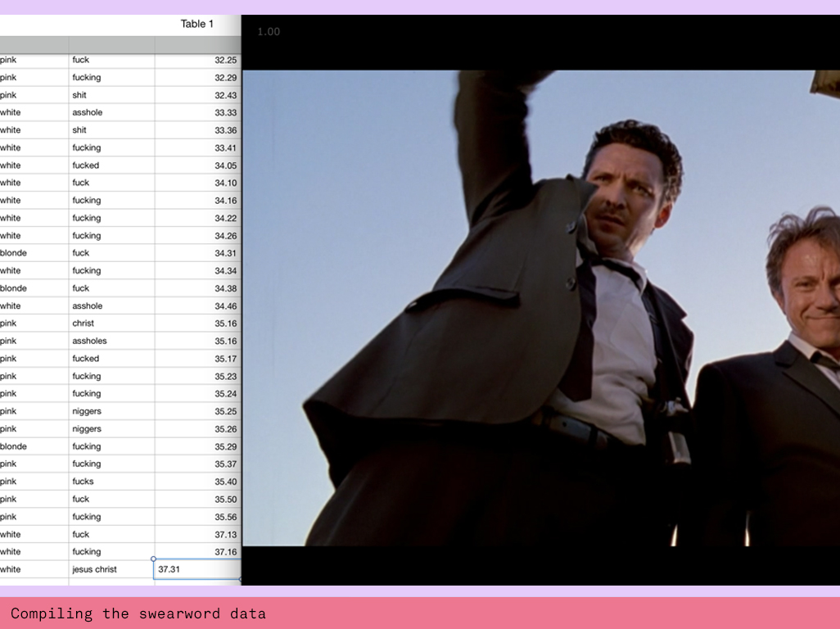The width and height of the screenshot is (840, 629).
Task: Click the movie frame in the video player
Action: pos(541,308)
